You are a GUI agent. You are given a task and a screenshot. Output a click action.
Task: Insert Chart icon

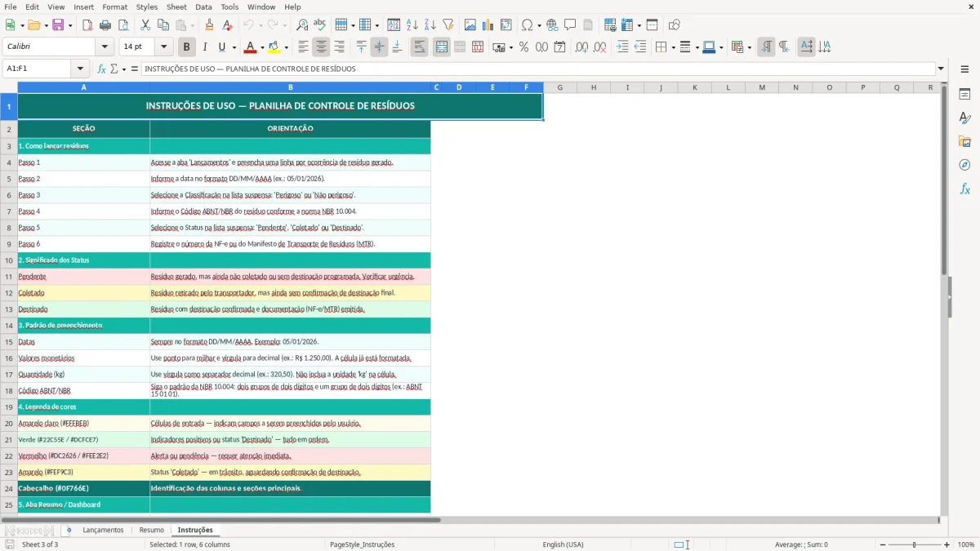[x=488, y=25]
